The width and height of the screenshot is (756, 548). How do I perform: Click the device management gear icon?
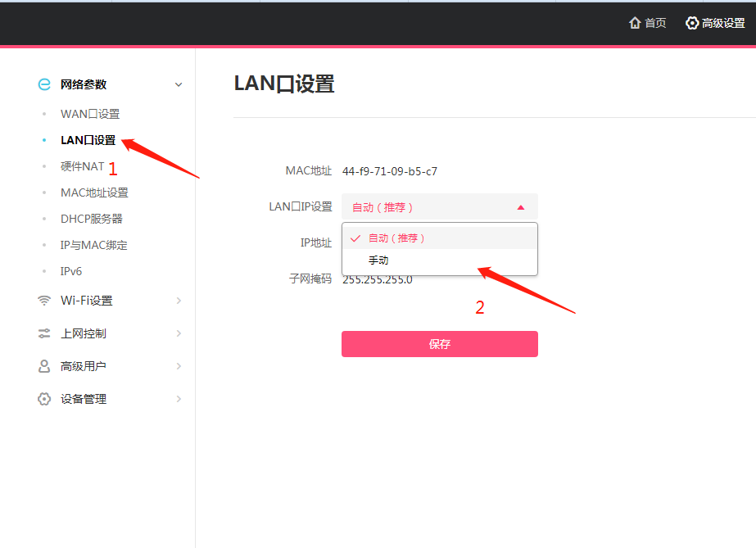(x=44, y=399)
